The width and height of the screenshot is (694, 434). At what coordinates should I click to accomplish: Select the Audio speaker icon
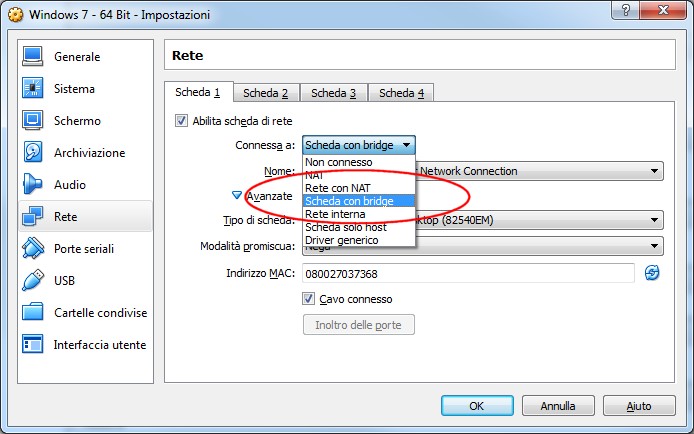click(33, 184)
